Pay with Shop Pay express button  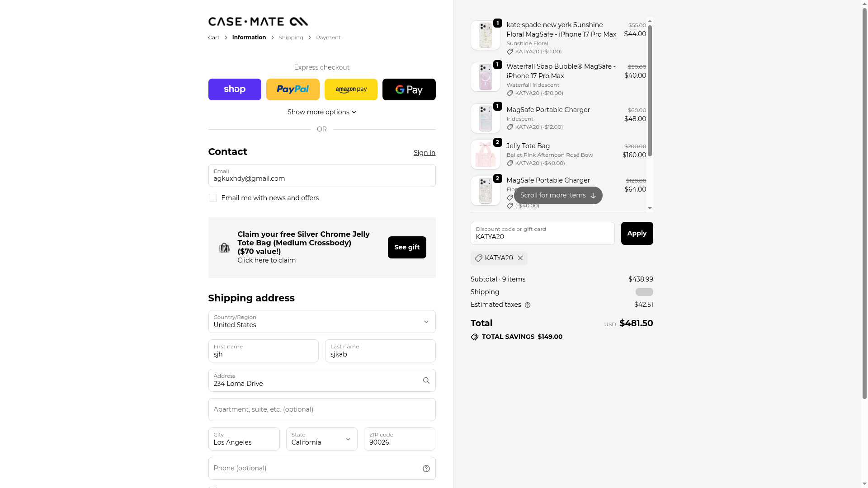click(235, 89)
